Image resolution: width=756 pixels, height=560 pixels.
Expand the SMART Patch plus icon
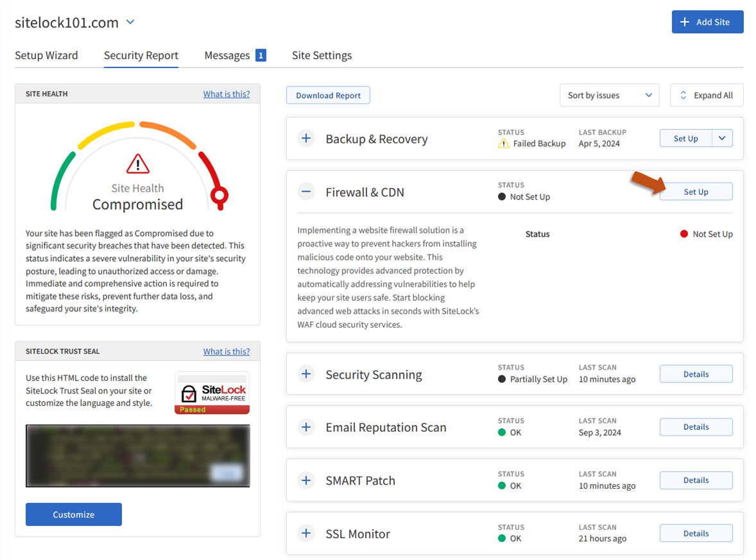[307, 480]
